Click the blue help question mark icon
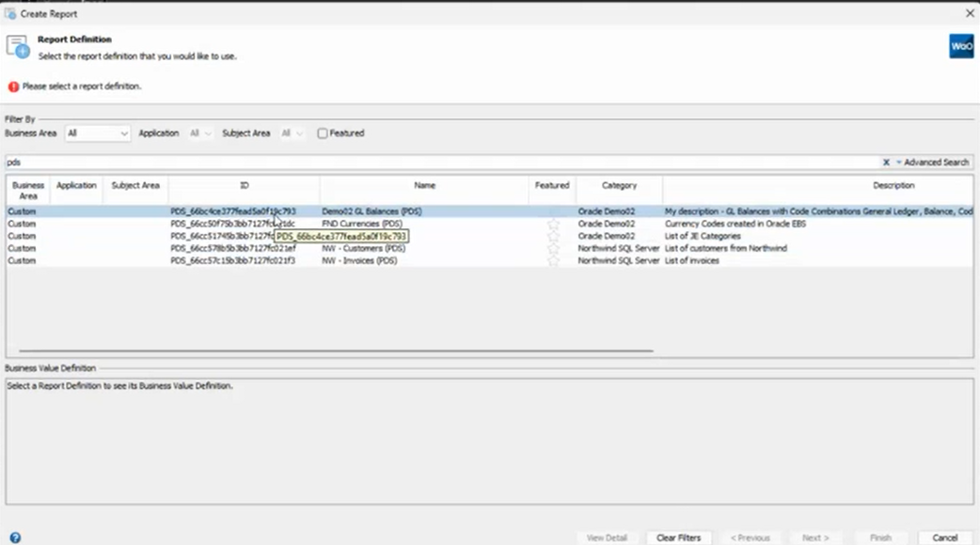Image resolution: width=980 pixels, height=545 pixels. click(15, 537)
